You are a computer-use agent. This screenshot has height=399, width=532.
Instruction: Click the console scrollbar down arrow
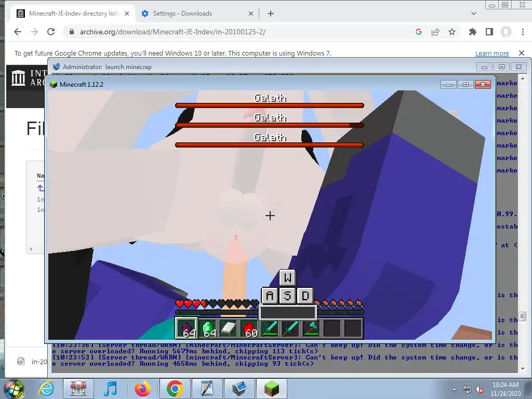click(x=523, y=368)
